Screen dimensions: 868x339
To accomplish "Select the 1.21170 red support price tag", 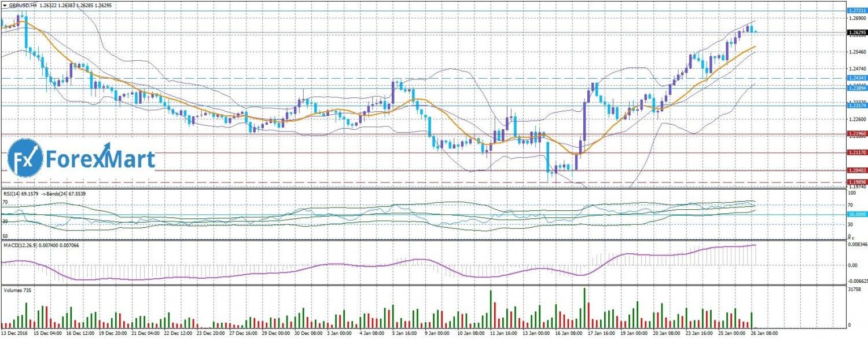I will click(x=858, y=153).
